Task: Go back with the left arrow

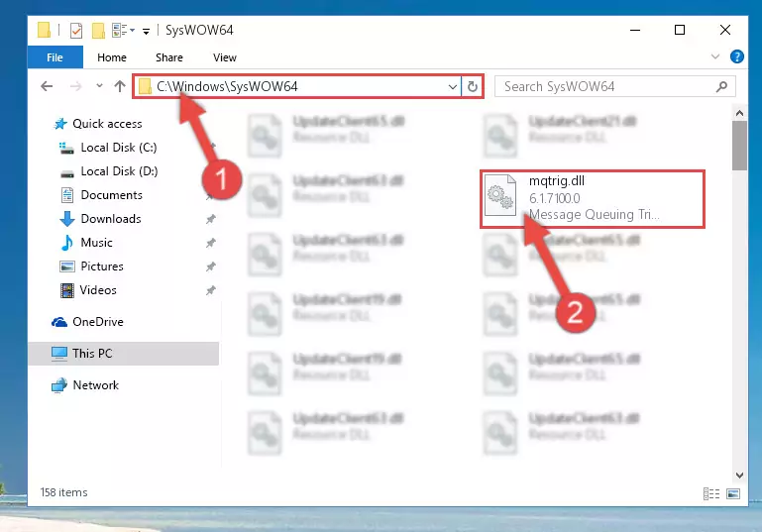Action: point(47,86)
